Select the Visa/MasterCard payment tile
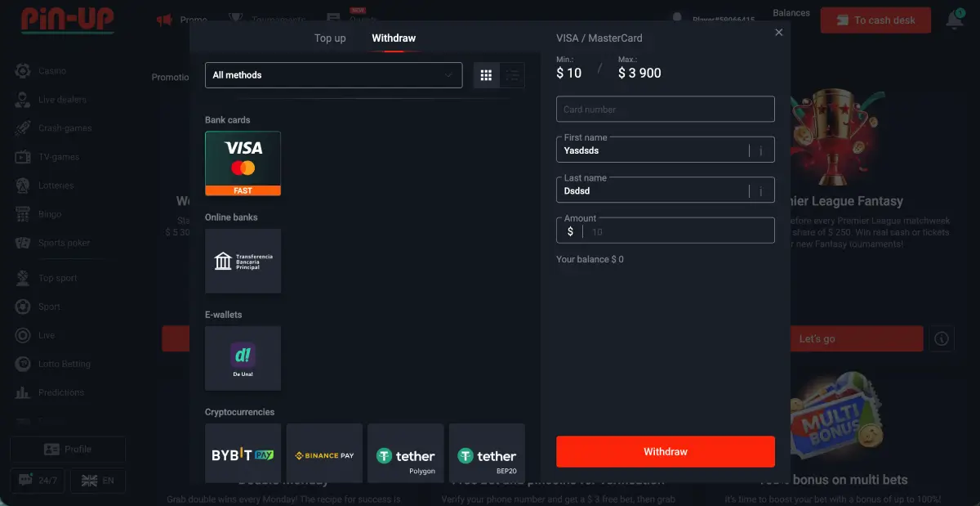Image resolution: width=980 pixels, height=506 pixels. pos(243,163)
